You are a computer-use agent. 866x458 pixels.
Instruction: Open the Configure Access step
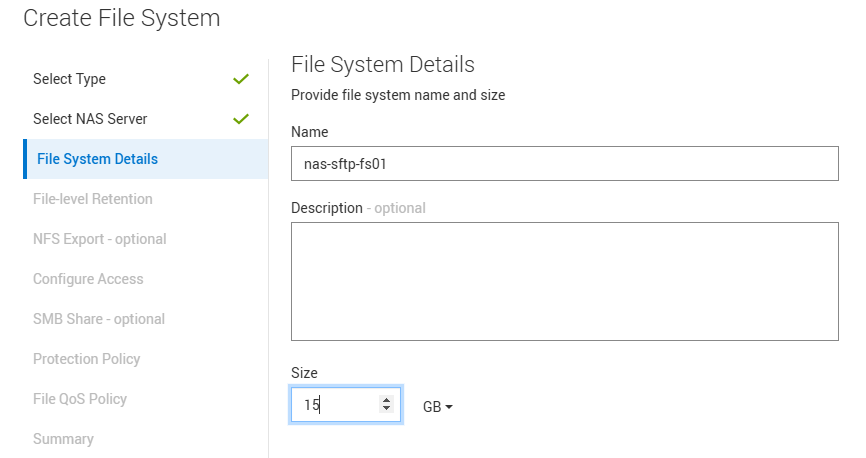(88, 279)
